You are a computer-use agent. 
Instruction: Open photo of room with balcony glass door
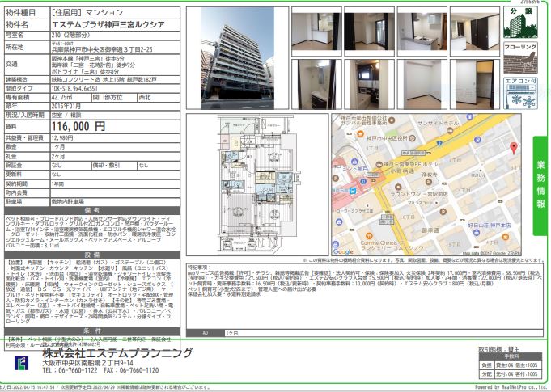click(369, 32)
